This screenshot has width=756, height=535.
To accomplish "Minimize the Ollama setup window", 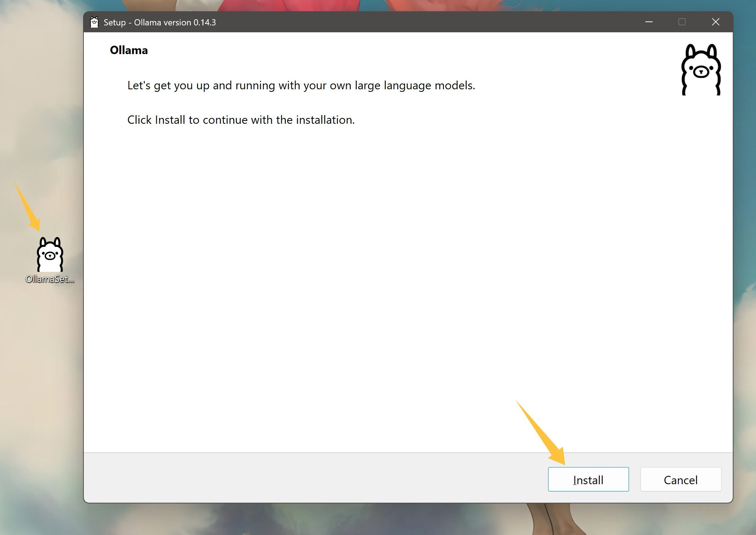I will pyautogui.click(x=649, y=22).
